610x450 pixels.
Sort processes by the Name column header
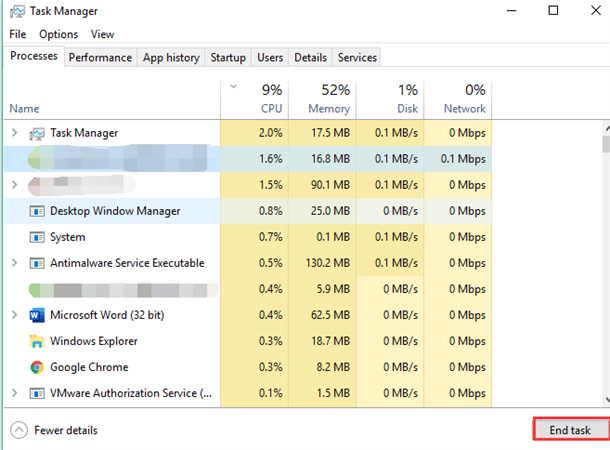tap(112, 100)
